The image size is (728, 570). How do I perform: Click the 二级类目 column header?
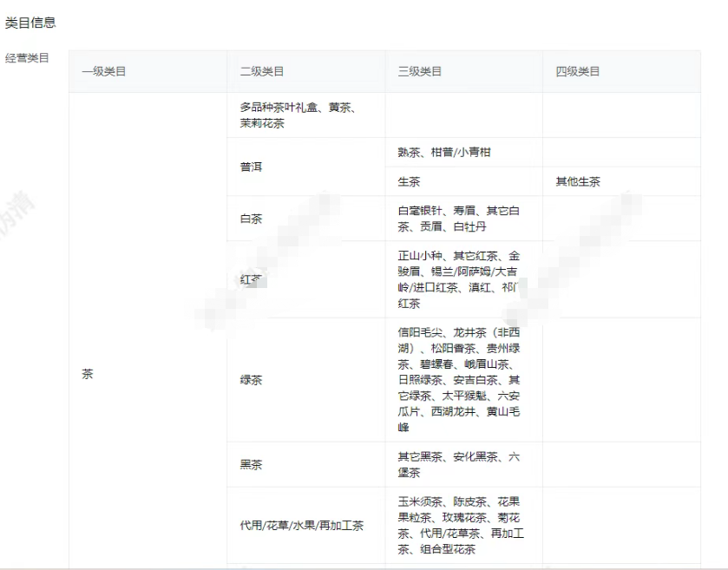262,71
